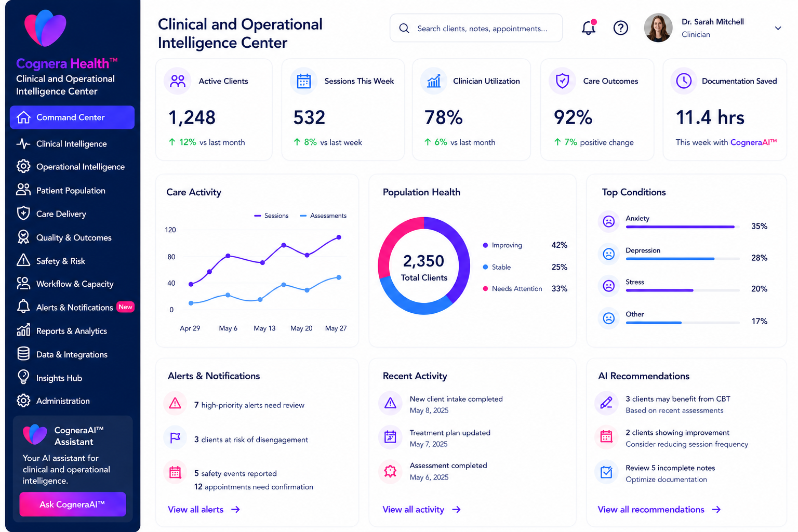This screenshot has height=532, width=798.
Task: Open View all recommendations link
Action: [659, 510]
